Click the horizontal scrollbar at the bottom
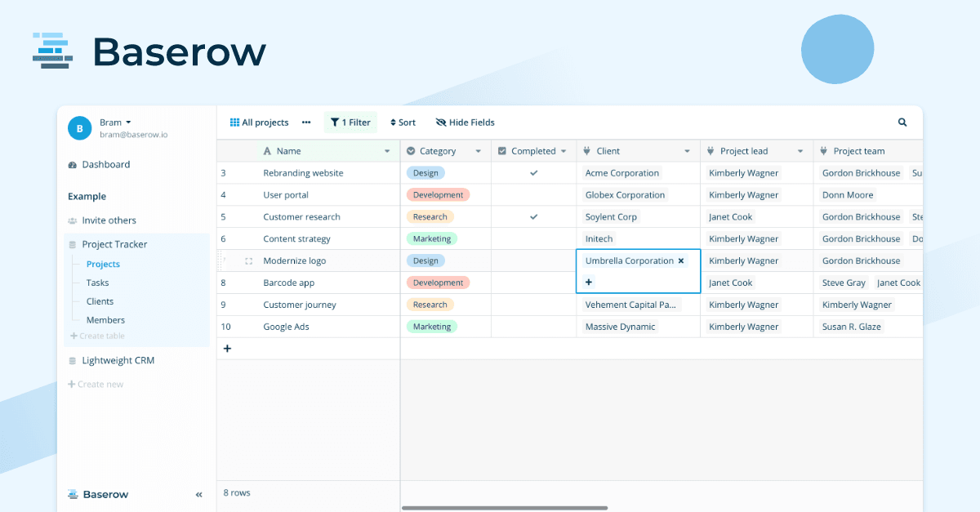 (x=505, y=506)
